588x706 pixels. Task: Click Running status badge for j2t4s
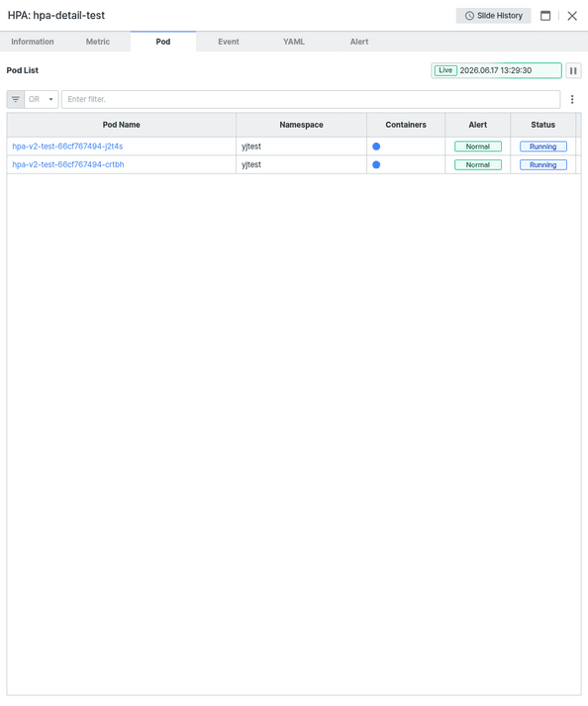pyautogui.click(x=543, y=147)
